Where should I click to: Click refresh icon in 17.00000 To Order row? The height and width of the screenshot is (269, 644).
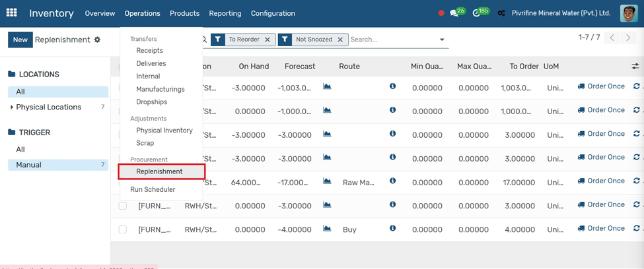point(637,181)
